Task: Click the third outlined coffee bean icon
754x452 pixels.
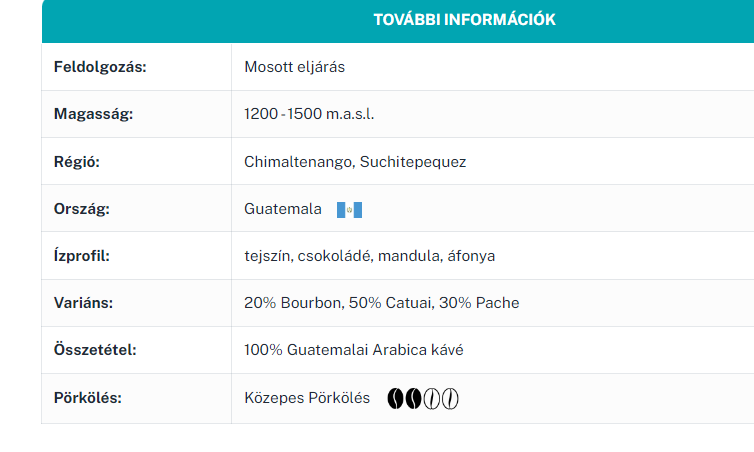Action: tap(432, 399)
